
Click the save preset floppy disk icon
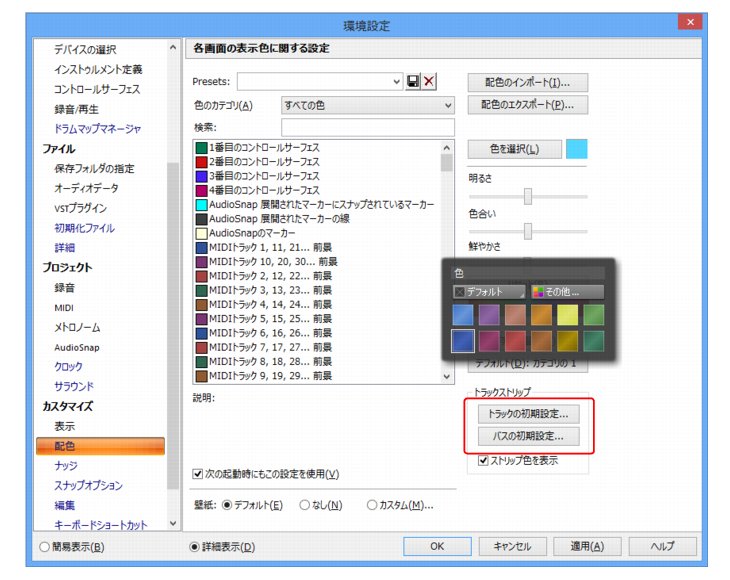coord(412,81)
